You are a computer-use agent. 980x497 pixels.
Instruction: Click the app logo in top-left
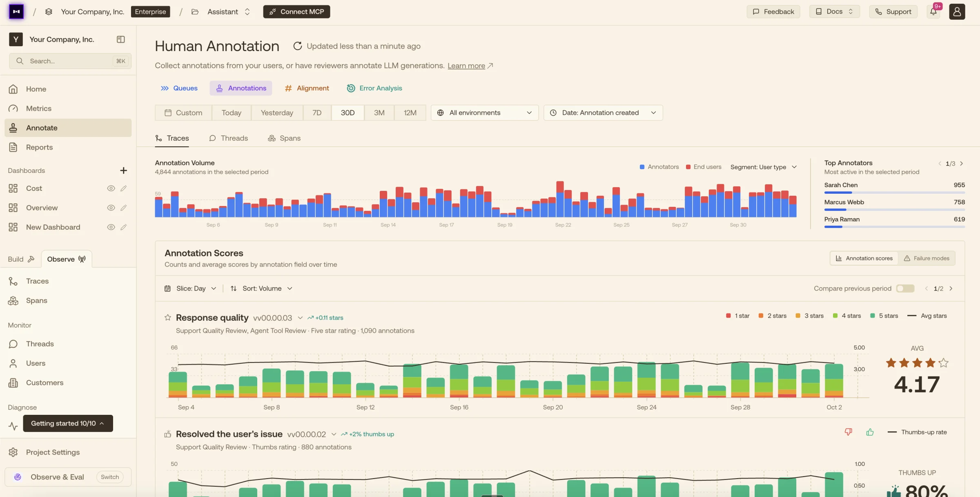[x=16, y=11]
